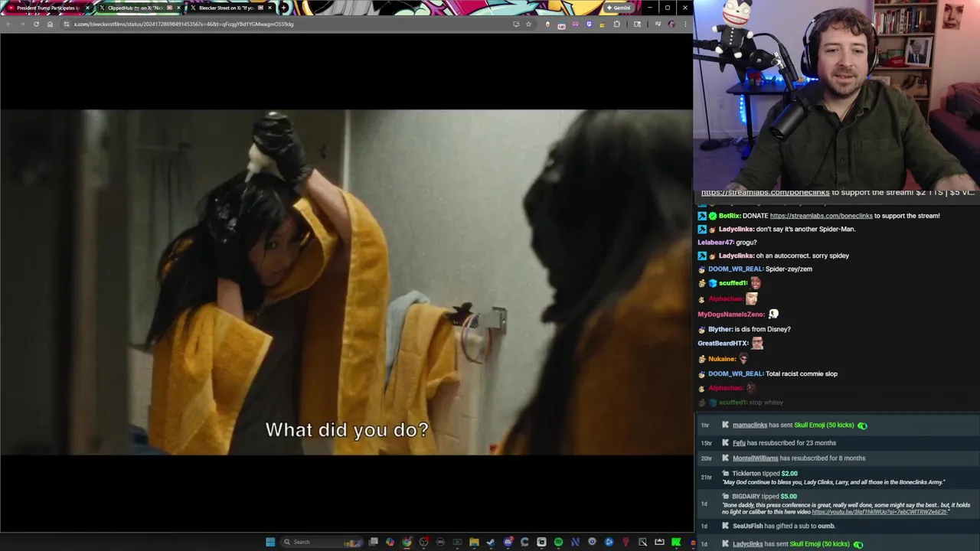Close the Bleecker Street on X tab
Screen dimensions: 980x551
pyautogui.click(x=269, y=8)
